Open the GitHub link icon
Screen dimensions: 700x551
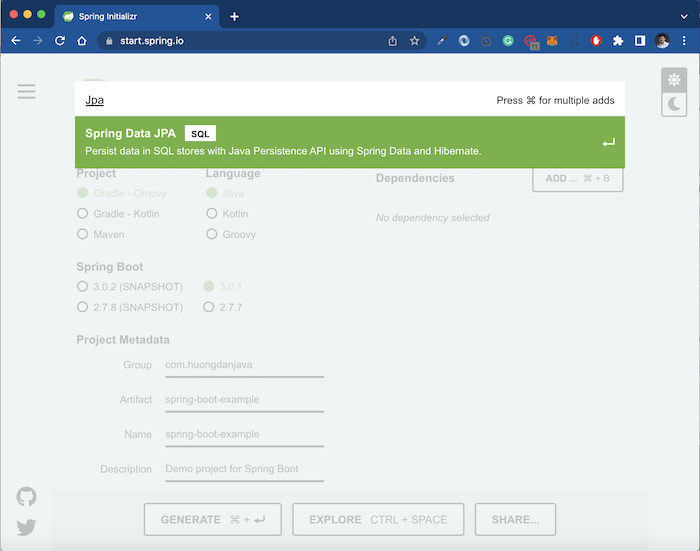coord(26,497)
